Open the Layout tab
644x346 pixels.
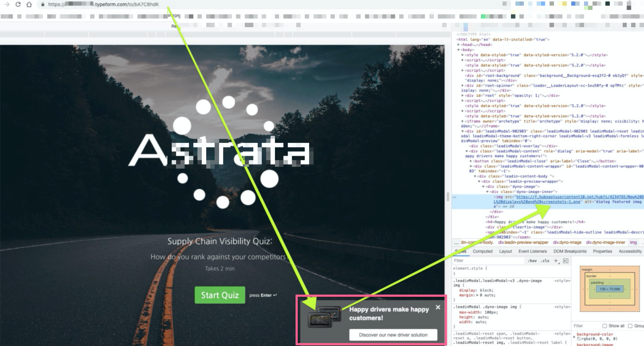505,252
